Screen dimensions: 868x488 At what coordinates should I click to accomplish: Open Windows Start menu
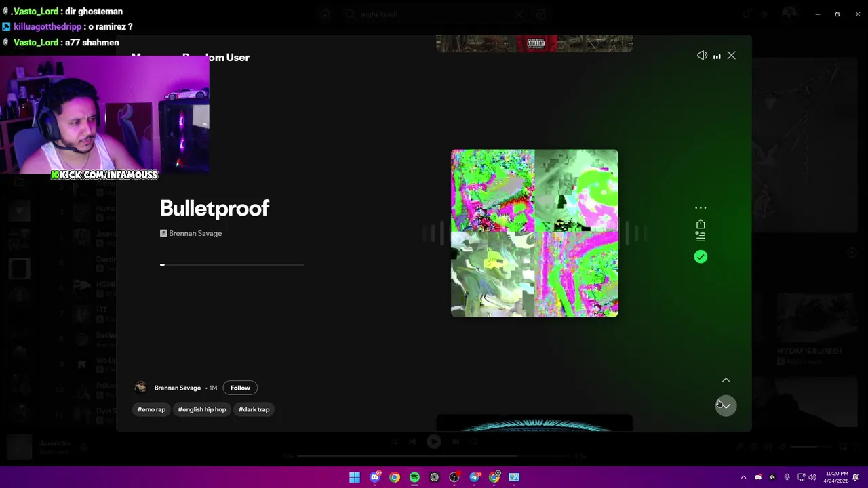[355, 477]
